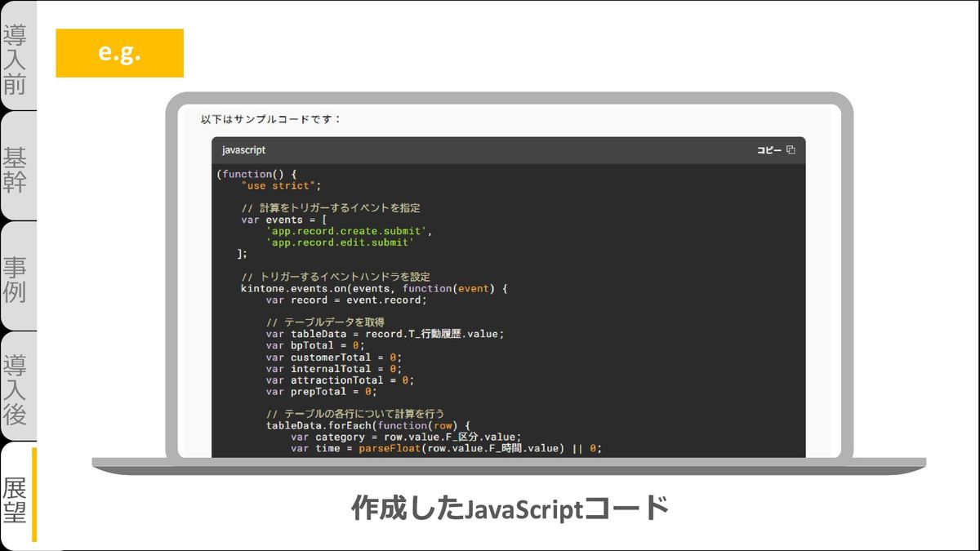This screenshot has width=980, height=551.
Task: Click the yellow indicator bar beside 展望
Action: [34, 495]
